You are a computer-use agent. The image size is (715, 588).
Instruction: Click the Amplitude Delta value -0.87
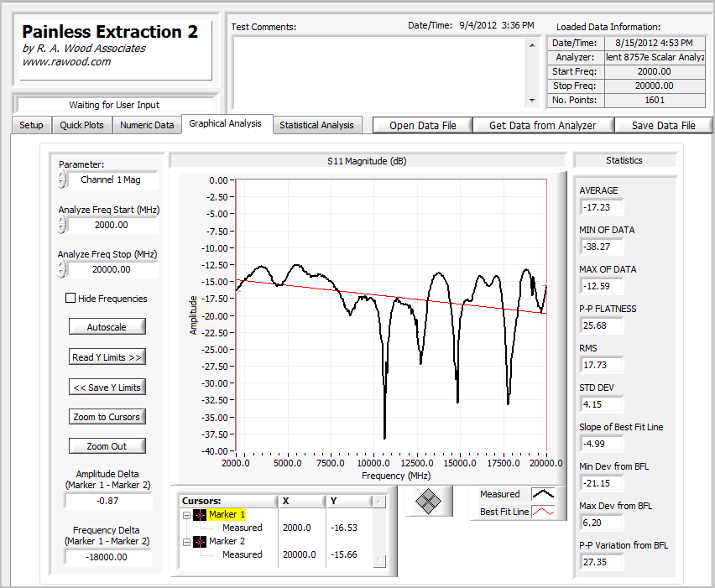(x=108, y=501)
